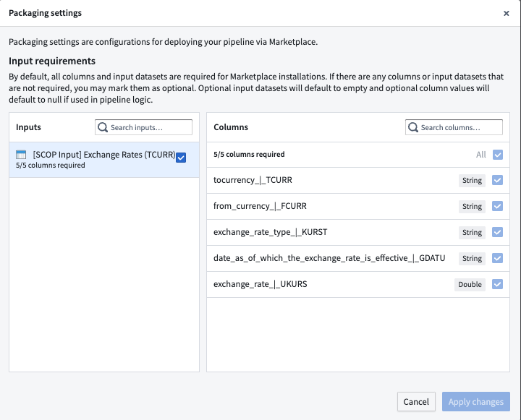Close the Packaging settings dialog

coord(506,13)
